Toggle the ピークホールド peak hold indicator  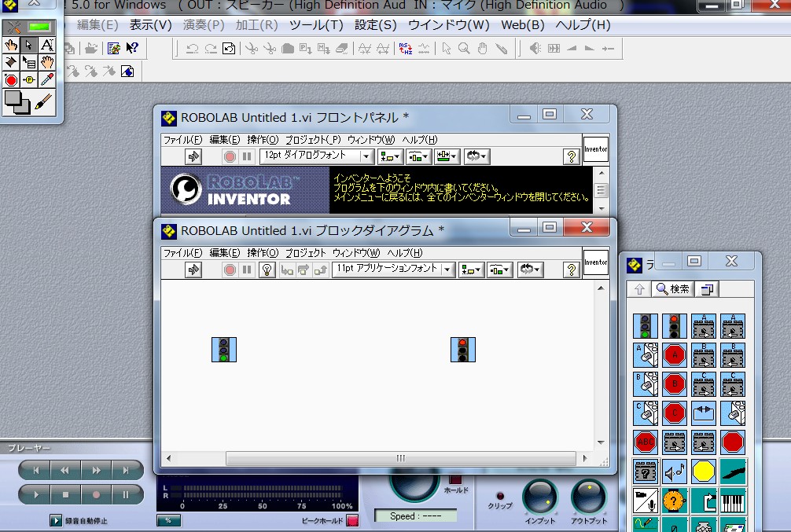[352, 520]
